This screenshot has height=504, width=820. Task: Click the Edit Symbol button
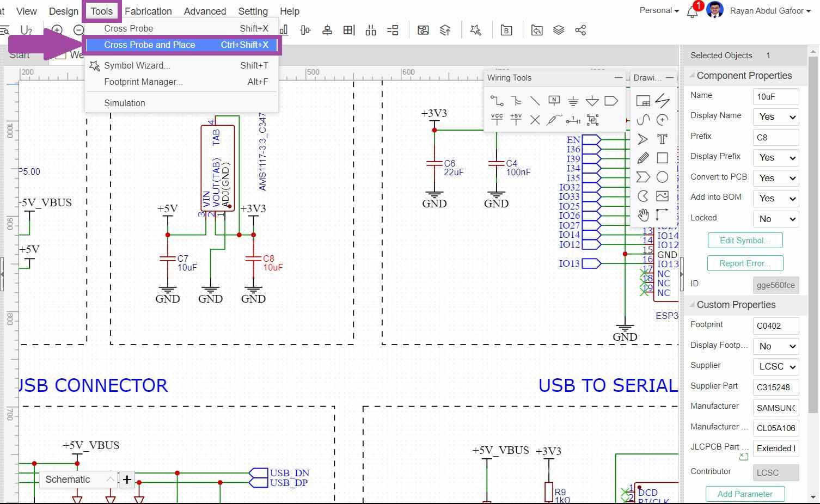click(744, 241)
